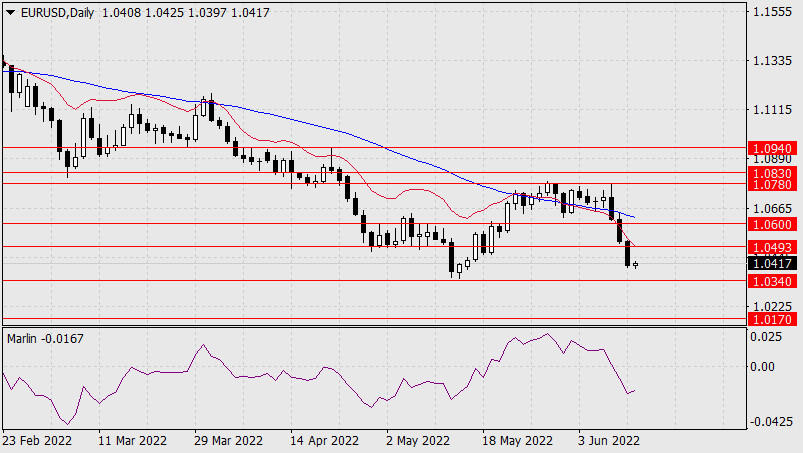Click the 3 Jun 2022 date label

coord(609,441)
